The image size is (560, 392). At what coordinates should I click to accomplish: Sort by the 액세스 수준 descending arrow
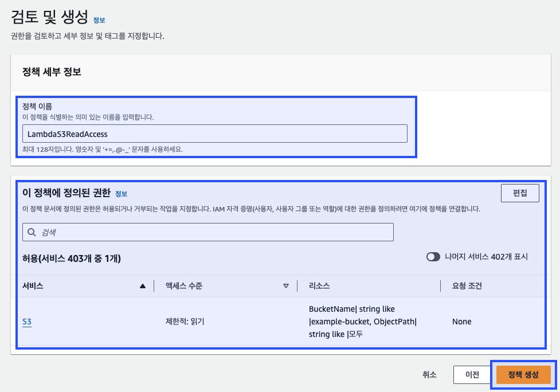(285, 286)
